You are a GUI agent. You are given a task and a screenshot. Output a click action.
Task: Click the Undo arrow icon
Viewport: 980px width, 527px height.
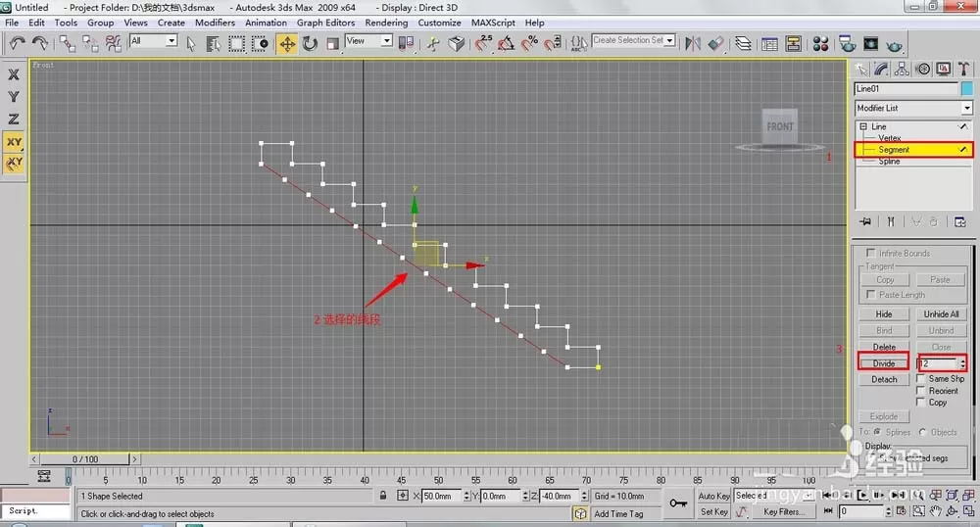pyautogui.click(x=18, y=43)
